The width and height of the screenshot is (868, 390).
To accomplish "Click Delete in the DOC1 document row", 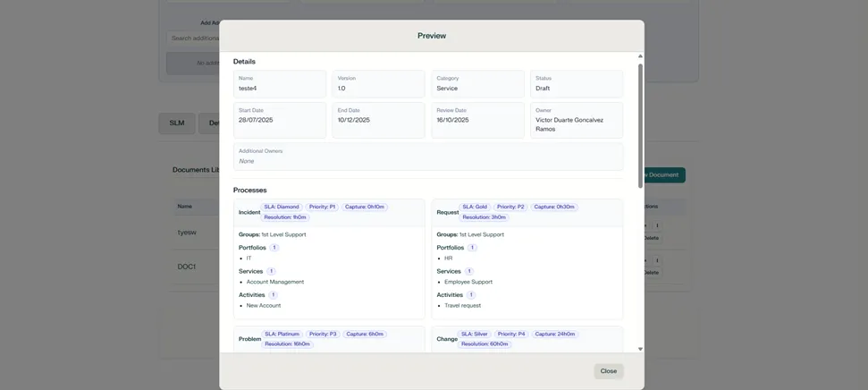I will 651,273.
